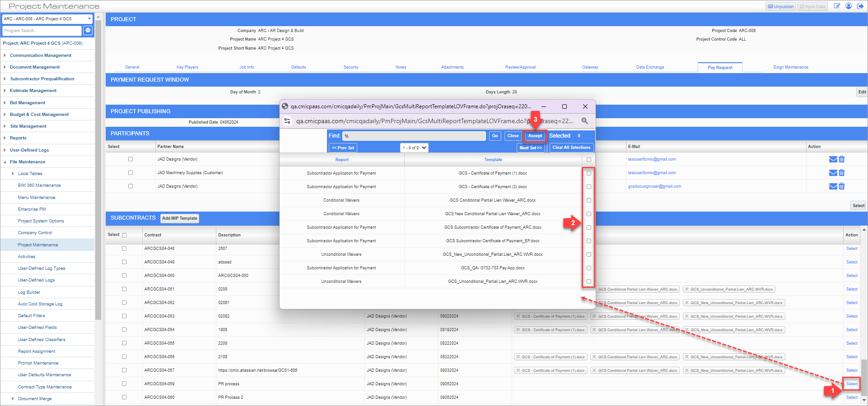This screenshot has width=868, height=406.
Task: Click email icon for first JAD Designs row
Action: pyautogui.click(x=833, y=159)
